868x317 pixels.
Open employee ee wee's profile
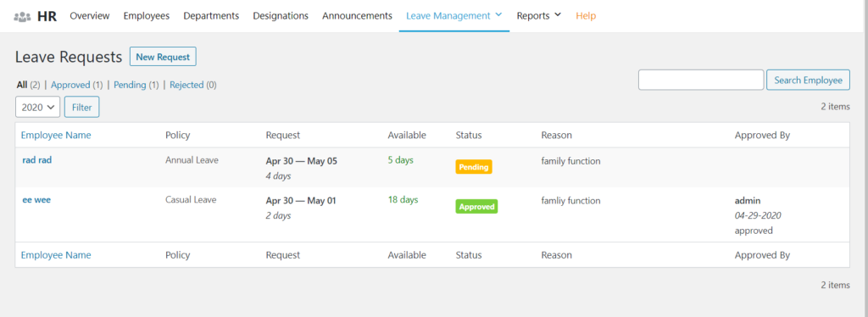36,200
